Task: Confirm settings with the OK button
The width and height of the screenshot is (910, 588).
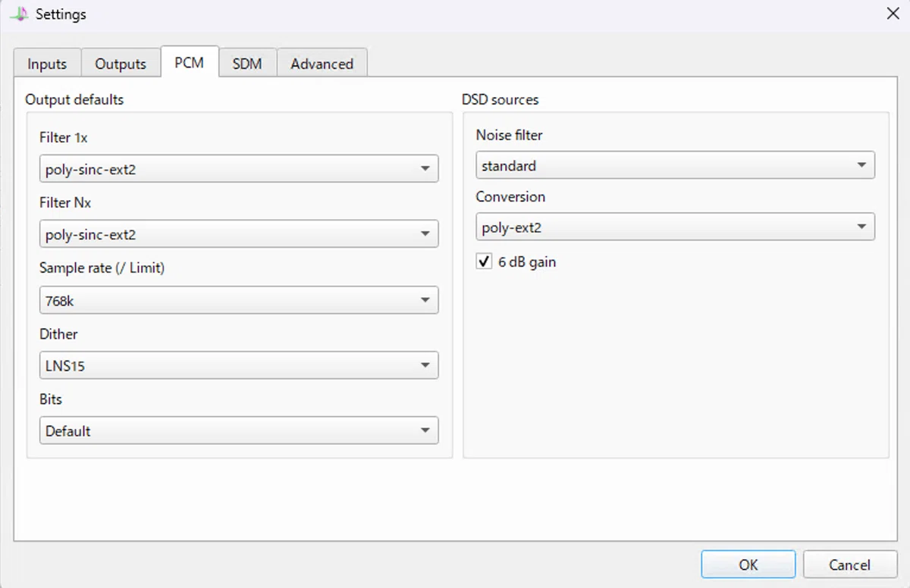Action: (748, 565)
